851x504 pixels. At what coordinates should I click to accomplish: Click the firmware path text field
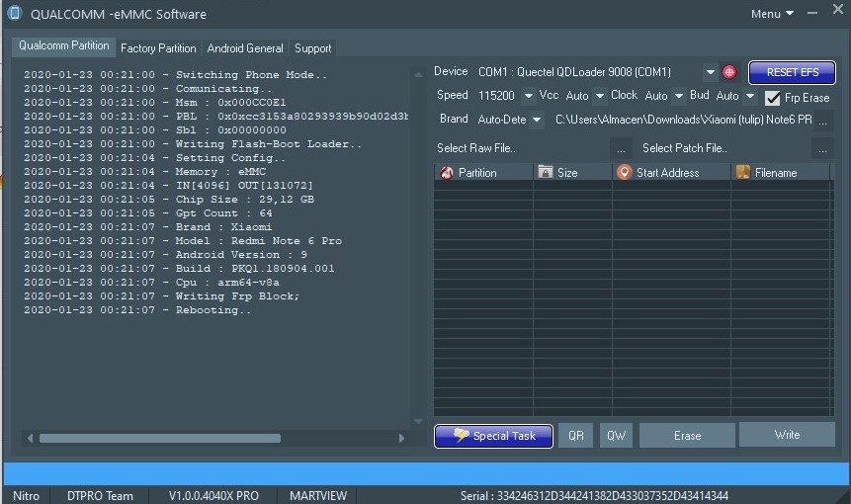pyautogui.click(x=683, y=120)
